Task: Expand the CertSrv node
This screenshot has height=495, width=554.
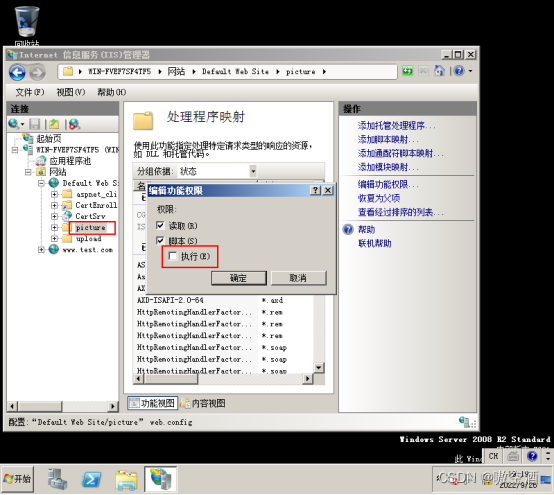Action: point(54,216)
